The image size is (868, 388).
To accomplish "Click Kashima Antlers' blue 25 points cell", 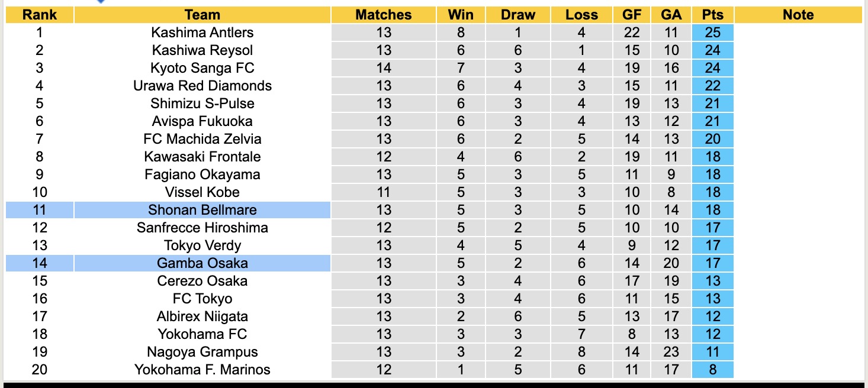I will point(712,33).
